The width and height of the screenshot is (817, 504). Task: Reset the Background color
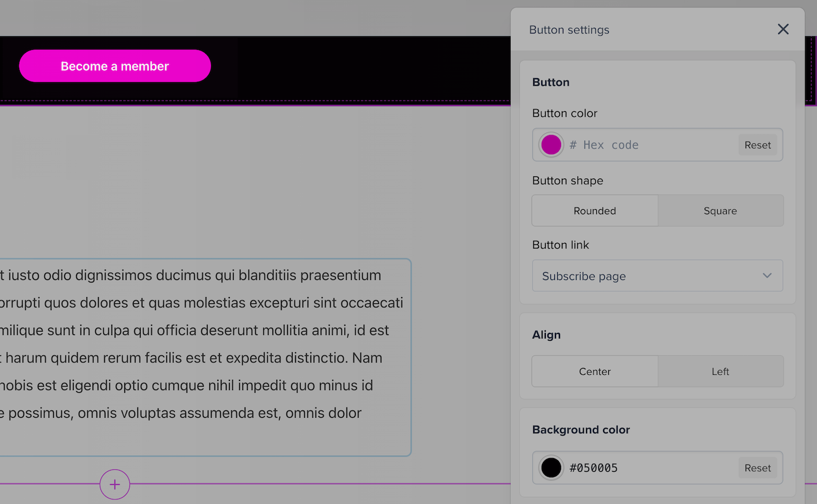click(757, 468)
